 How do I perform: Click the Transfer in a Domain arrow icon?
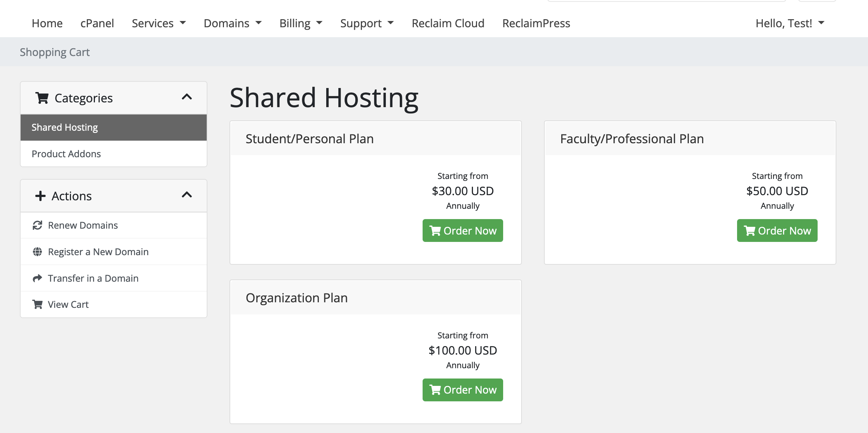(x=37, y=278)
